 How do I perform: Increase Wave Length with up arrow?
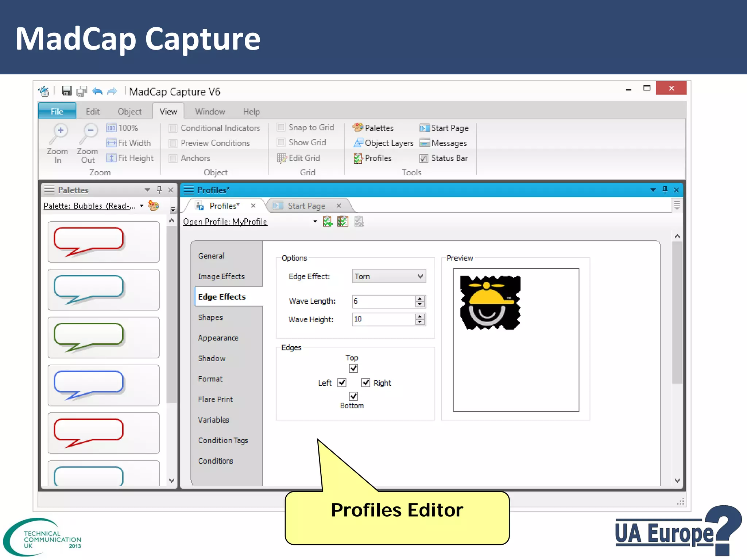(420, 299)
